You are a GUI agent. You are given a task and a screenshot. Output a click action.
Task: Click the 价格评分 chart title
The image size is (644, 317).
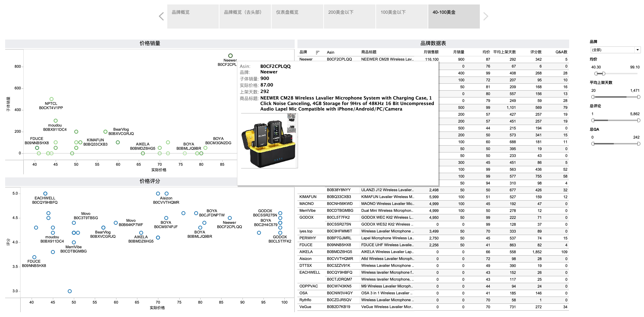pos(150,181)
